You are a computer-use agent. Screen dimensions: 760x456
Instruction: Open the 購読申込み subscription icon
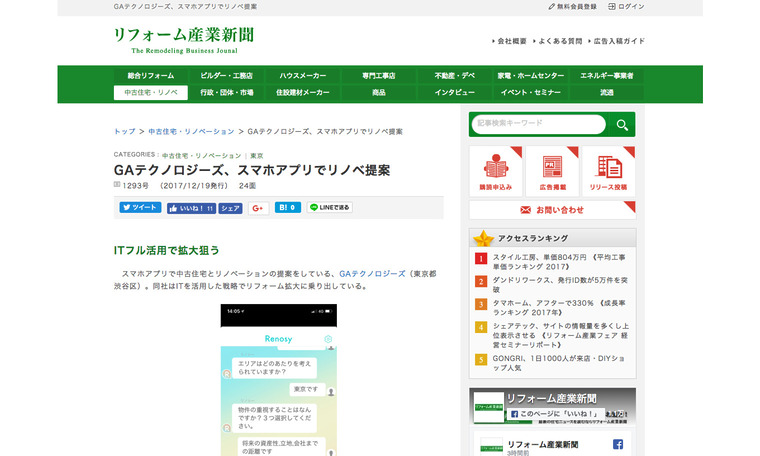[x=496, y=171]
